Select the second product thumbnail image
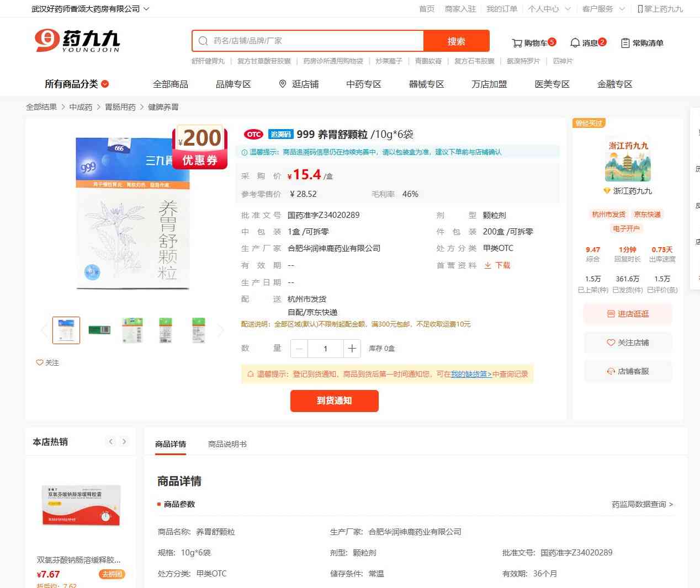 [x=99, y=330]
